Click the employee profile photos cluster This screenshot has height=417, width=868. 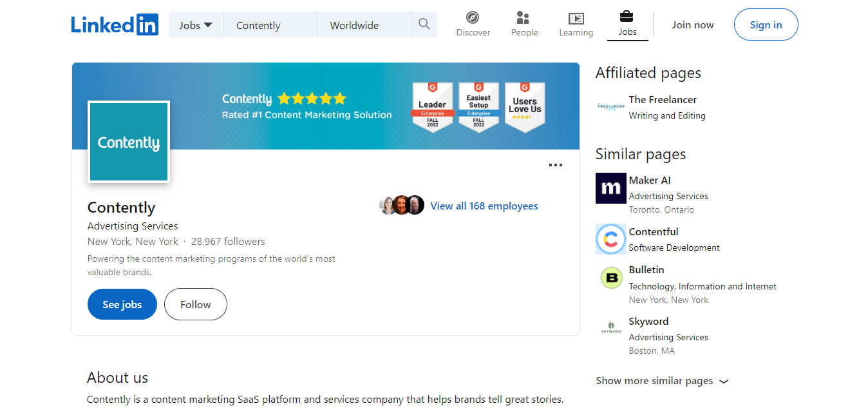click(x=402, y=205)
